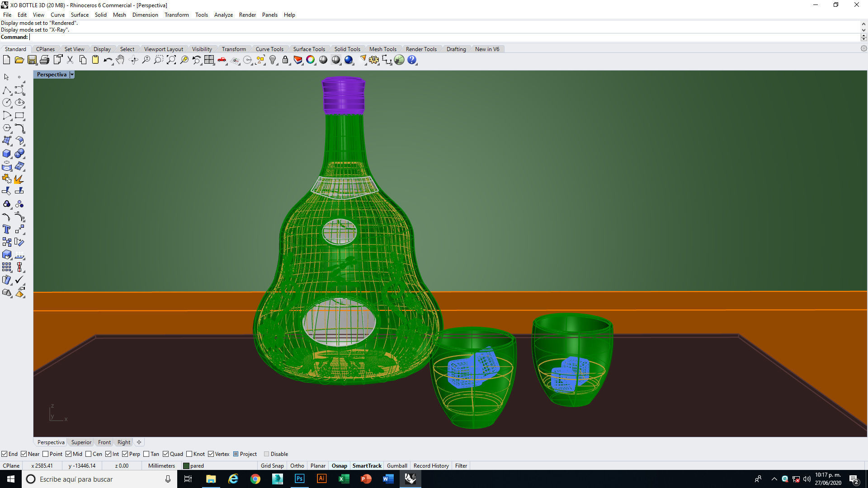
Task: Toggle Grid Snap in the status bar
Action: pos(272,466)
